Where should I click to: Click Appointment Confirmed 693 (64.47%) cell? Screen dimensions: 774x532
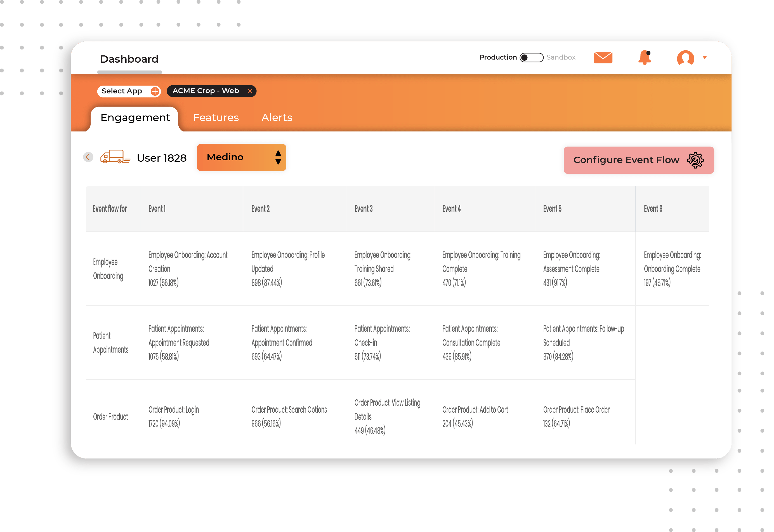(294, 343)
